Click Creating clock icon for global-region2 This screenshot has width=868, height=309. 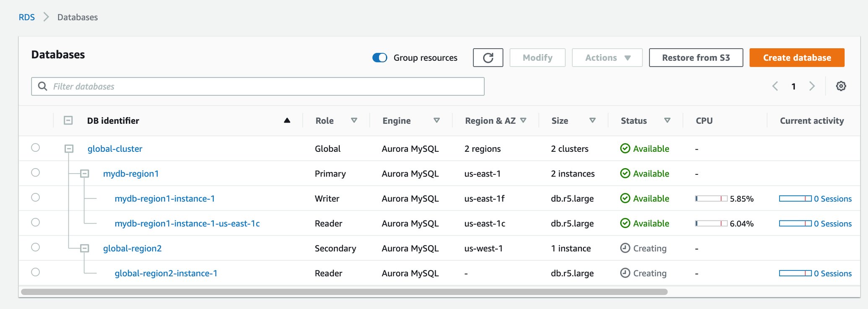(625, 248)
